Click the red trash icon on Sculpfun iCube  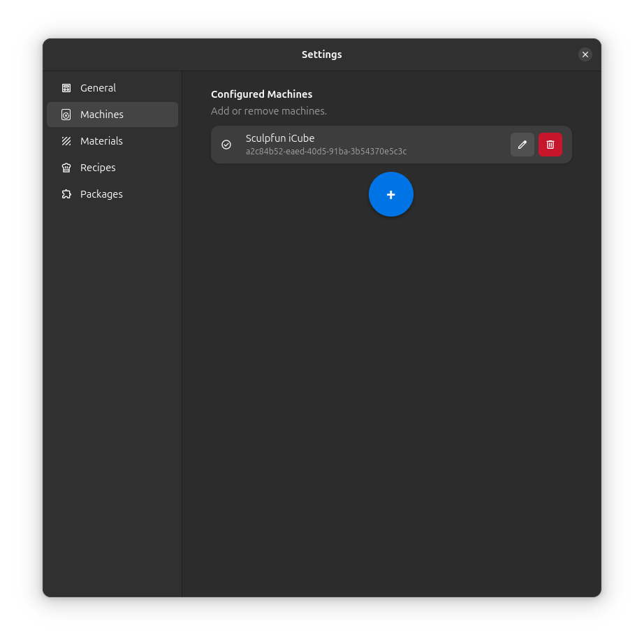pyautogui.click(x=550, y=145)
